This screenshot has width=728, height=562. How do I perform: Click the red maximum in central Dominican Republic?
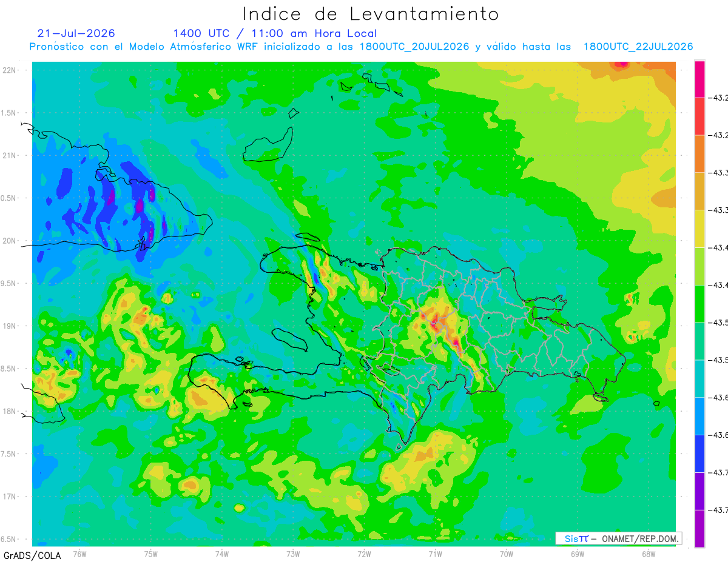pyautogui.click(x=435, y=322)
